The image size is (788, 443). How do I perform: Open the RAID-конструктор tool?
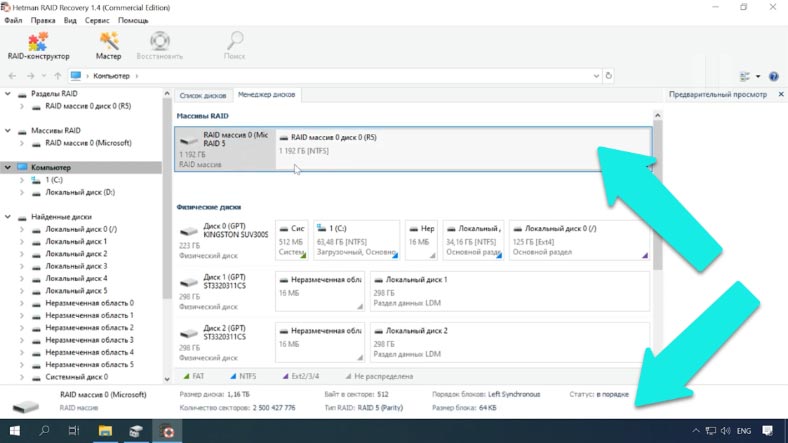tap(38, 46)
